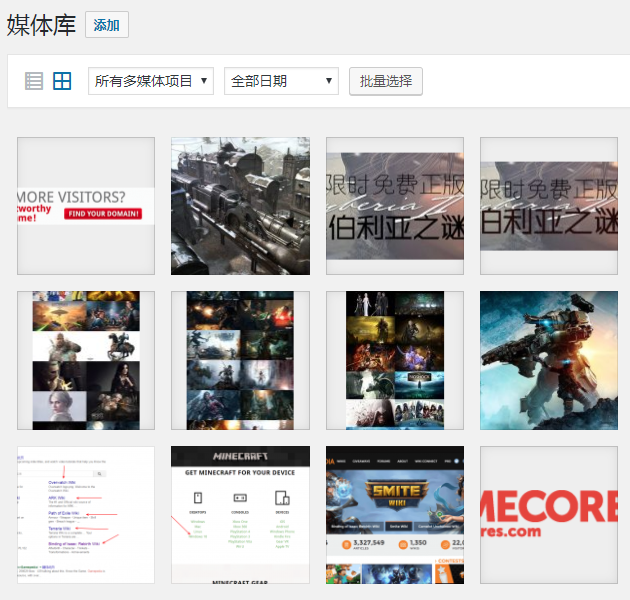Open the Witcher wallpapers collage thumbnail
This screenshot has height=600, width=630.
(x=86, y=360)
